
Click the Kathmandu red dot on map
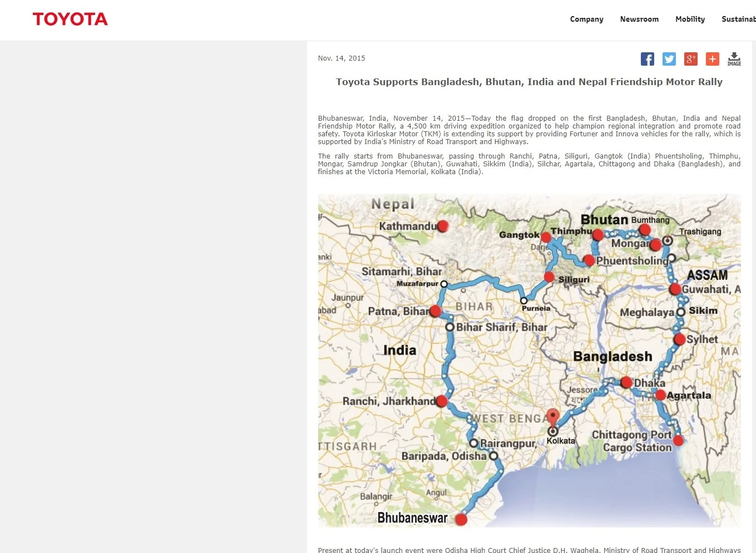pos(443,226)
